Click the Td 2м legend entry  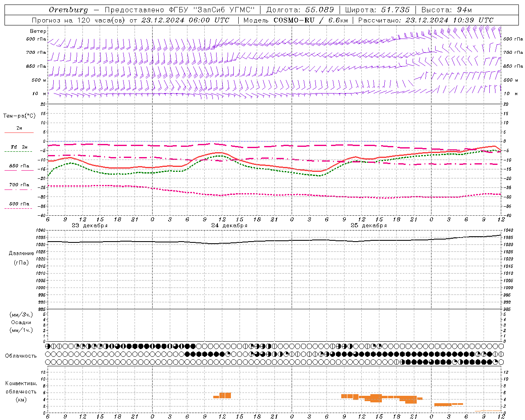[19, 147]
